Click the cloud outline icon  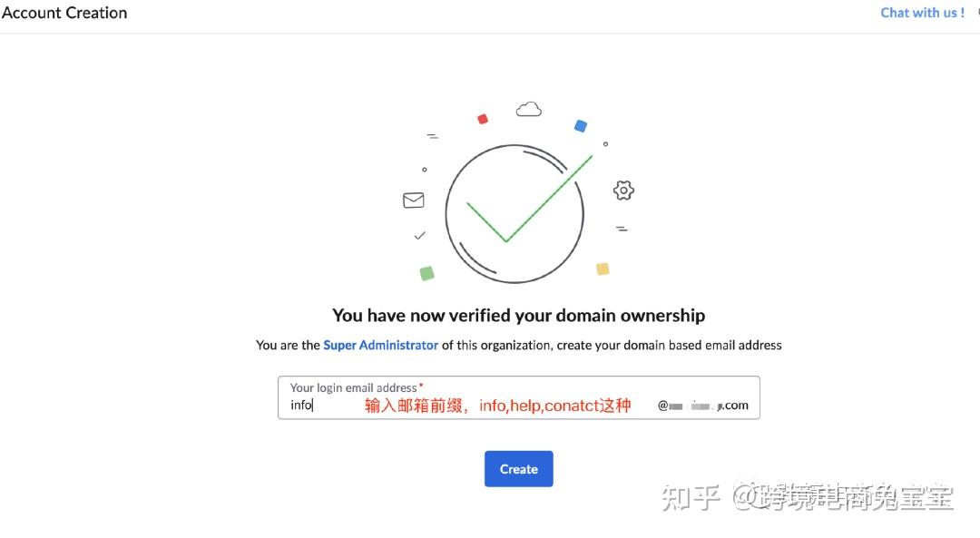pos(528,110)
